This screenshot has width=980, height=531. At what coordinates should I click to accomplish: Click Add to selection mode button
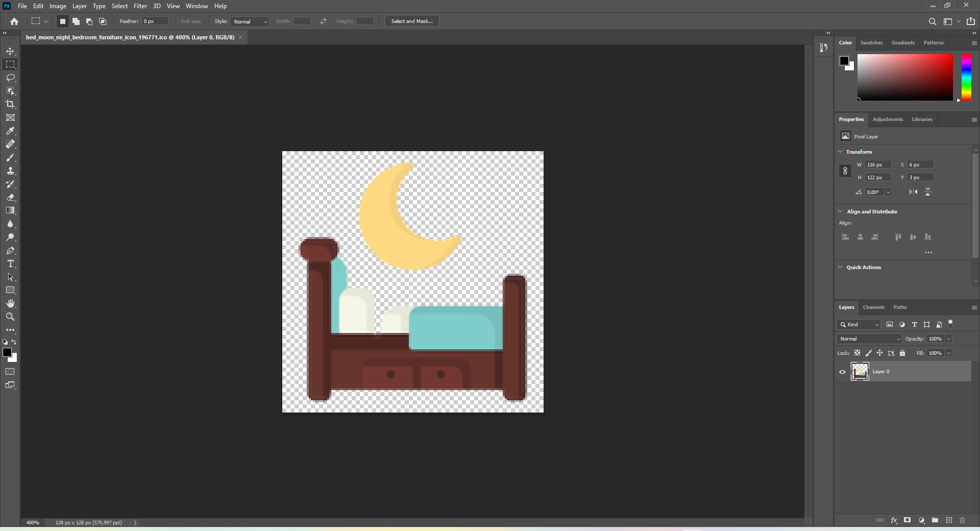click(76, 21)
